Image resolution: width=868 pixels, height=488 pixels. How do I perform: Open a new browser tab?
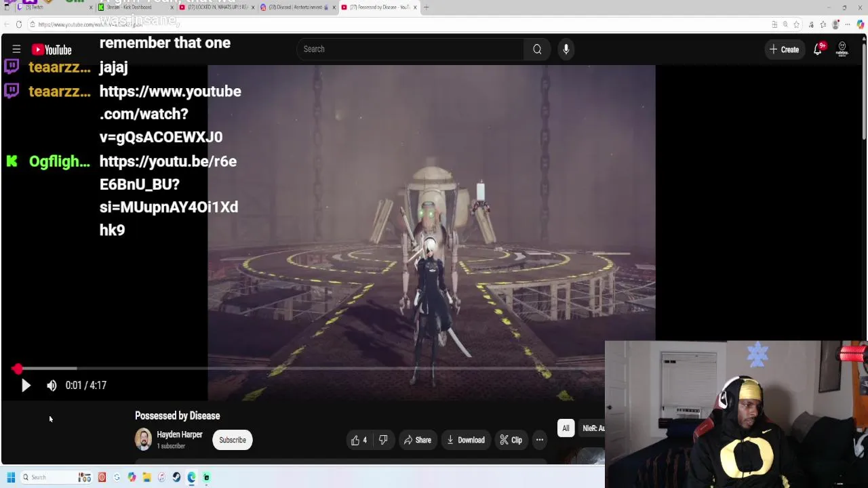click(x=426, y=7)
